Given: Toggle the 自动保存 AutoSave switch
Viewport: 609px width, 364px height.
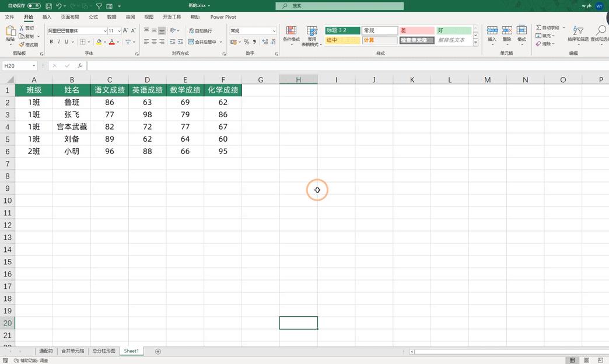Looking at the screenshot, I should pyautogui.click(x=34, y=6).
